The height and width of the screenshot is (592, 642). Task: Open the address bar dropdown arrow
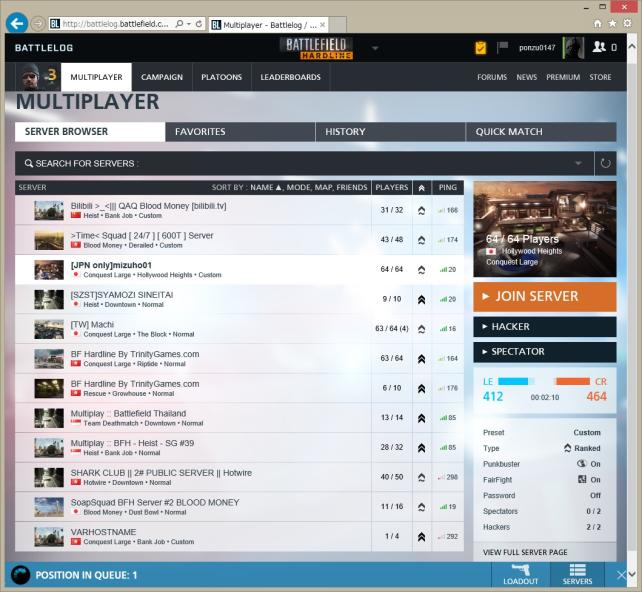[x=189, y=24]
